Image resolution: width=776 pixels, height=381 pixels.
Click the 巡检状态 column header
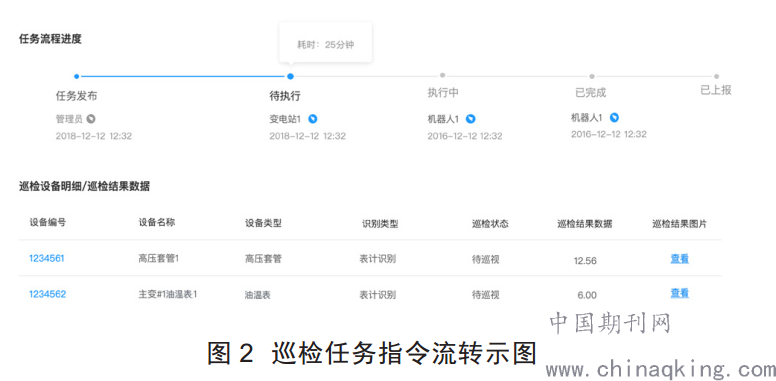490,224
